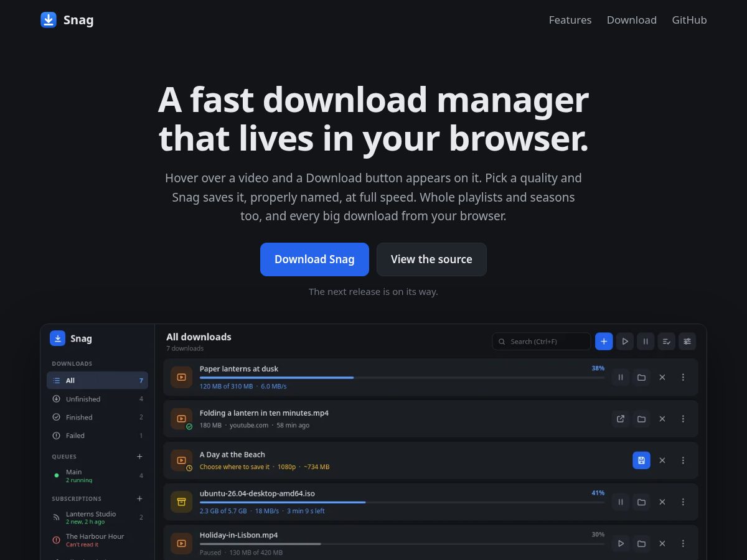Click the video icon of Paper lanterns at dusk
The height and width of the screenshot is (560, 747).
click(181, 377)
